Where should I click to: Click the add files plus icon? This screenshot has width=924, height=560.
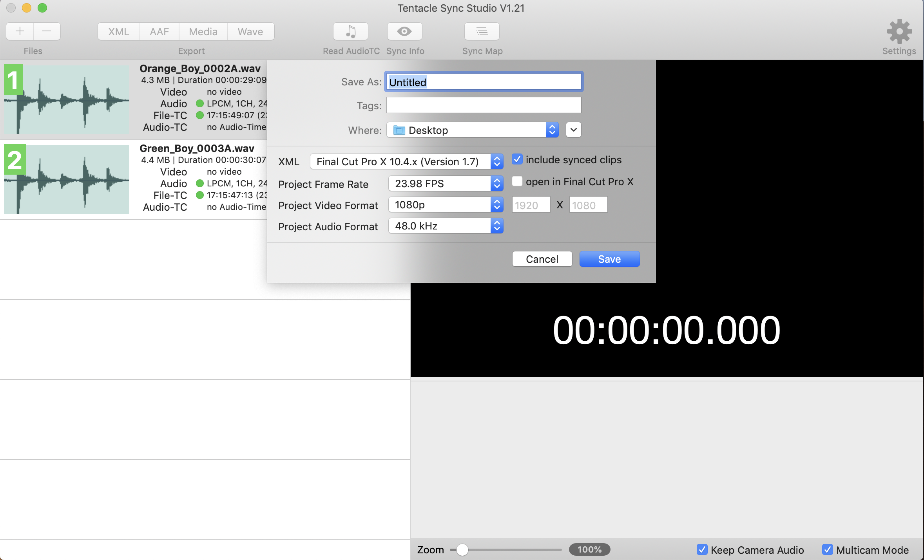point(20,31)
